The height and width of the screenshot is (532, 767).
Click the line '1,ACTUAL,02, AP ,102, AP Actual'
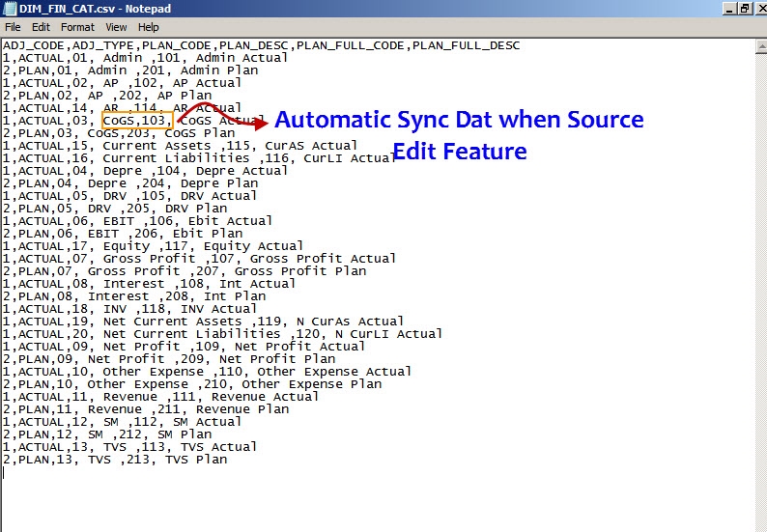(123, 83)
